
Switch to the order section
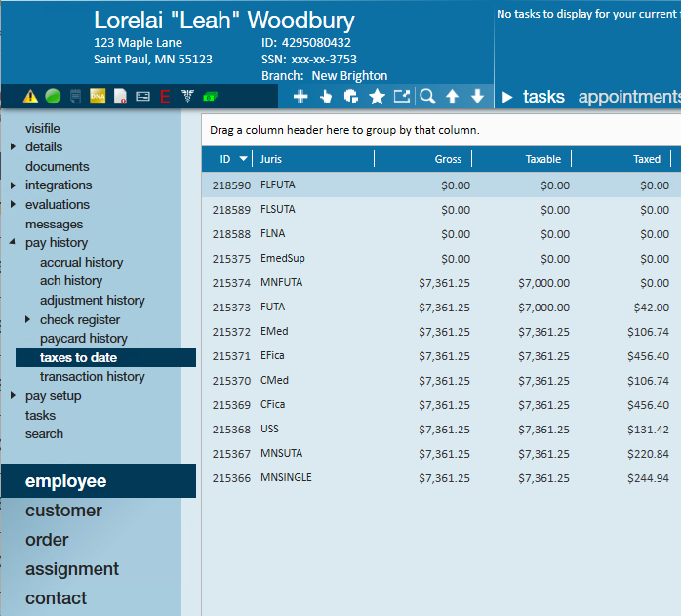point(47,540)
